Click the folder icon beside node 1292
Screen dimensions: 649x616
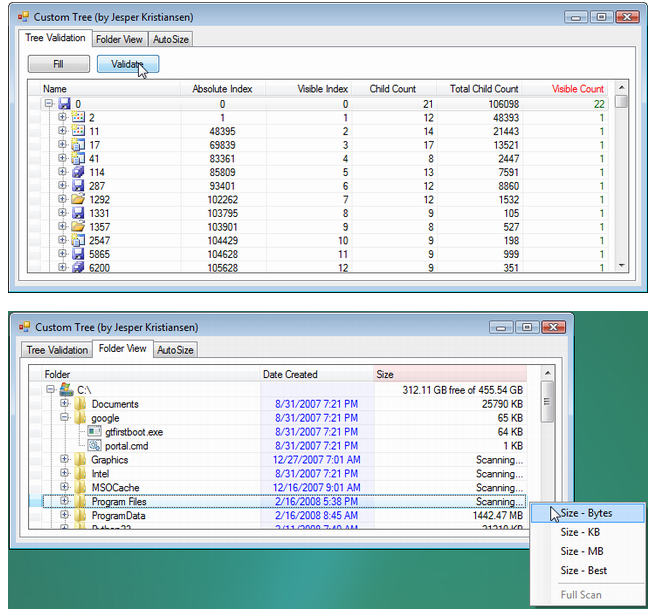pyautogui.click(x=77, y=199)
